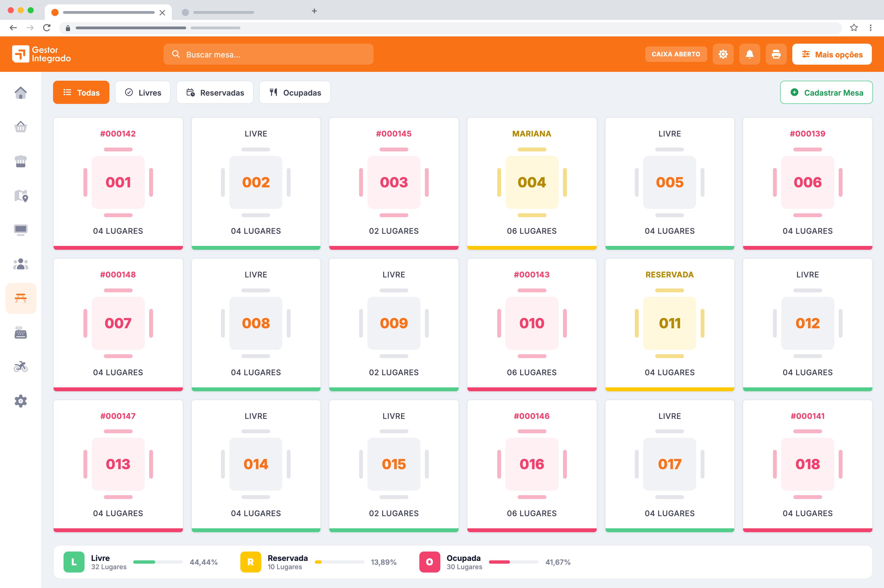Filter tables by Livres
The height and width of the screenshot is (588, 884).
tap(143, 92)
